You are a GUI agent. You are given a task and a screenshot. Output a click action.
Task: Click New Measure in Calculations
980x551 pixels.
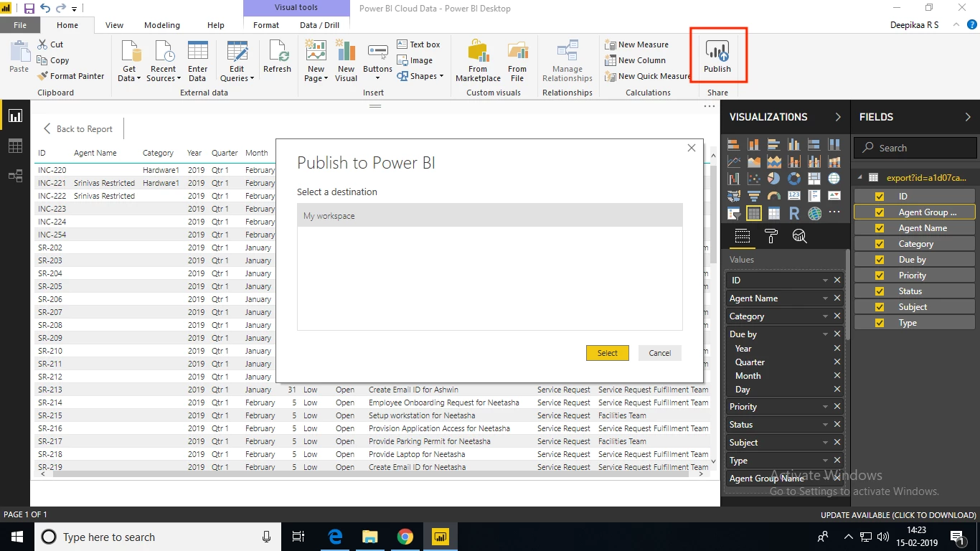click(x=636, y=44)
